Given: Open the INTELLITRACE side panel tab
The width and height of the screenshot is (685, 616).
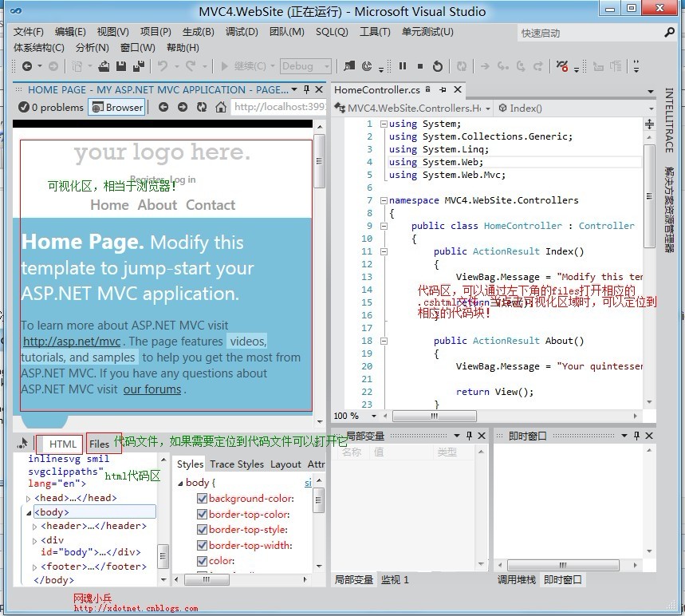Looking at the screenshot, I should pos(669,120).
